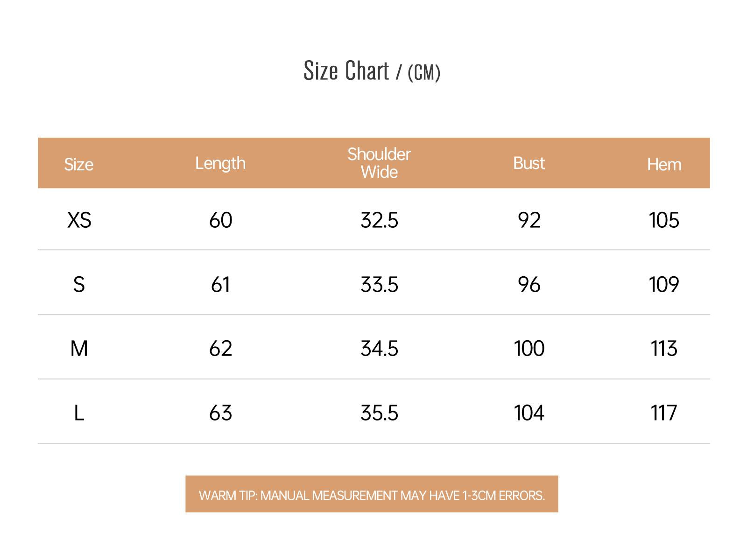The image size is (747, 560).
Task: Select the L hem value 117
Action: 664,413
